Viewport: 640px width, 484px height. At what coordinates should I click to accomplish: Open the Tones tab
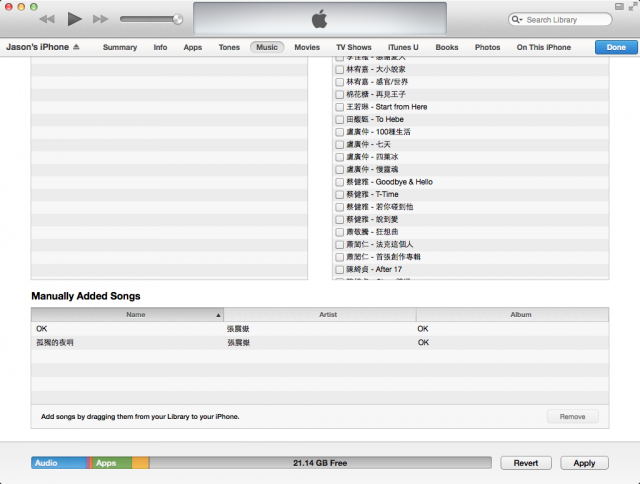[229, 47]
